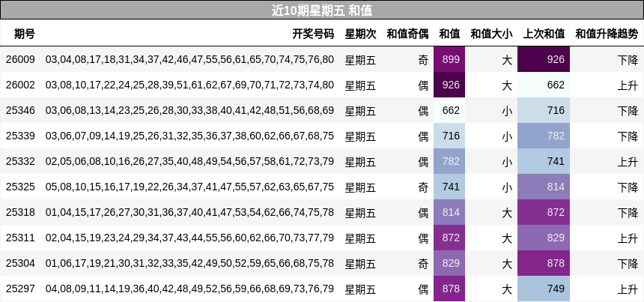Click the 和值 cell 829 in row 25304

coord(449,263)
